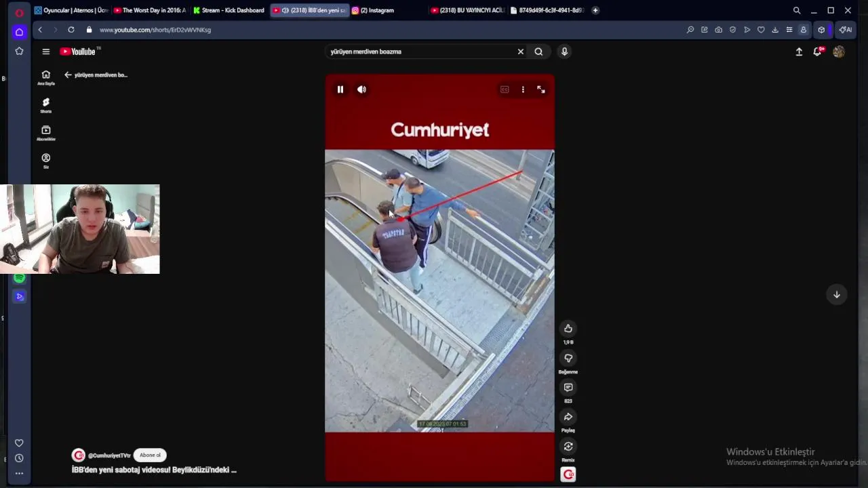Switch to Stream - Kick Dashboard tab

pyautogui.click(x=229, y=10)
